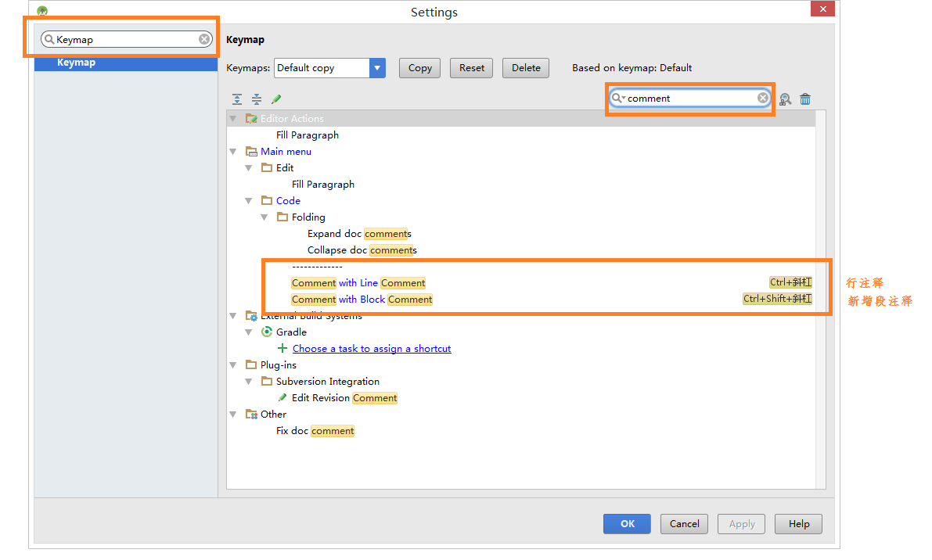Click the Expand All icon in keymap toolbar

237,99
